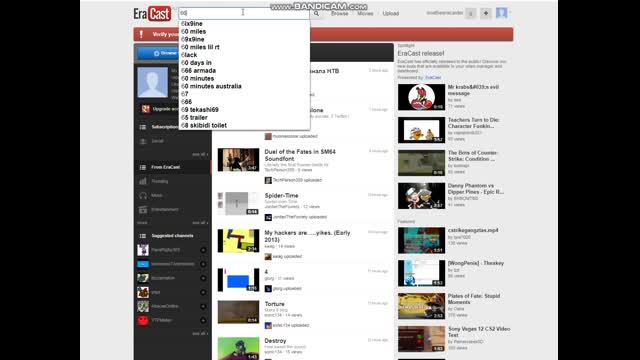This screenshot has width=640, height=360.
Task: Expand 'see all' below suggested channels list
Action: (x=200, y=334)
